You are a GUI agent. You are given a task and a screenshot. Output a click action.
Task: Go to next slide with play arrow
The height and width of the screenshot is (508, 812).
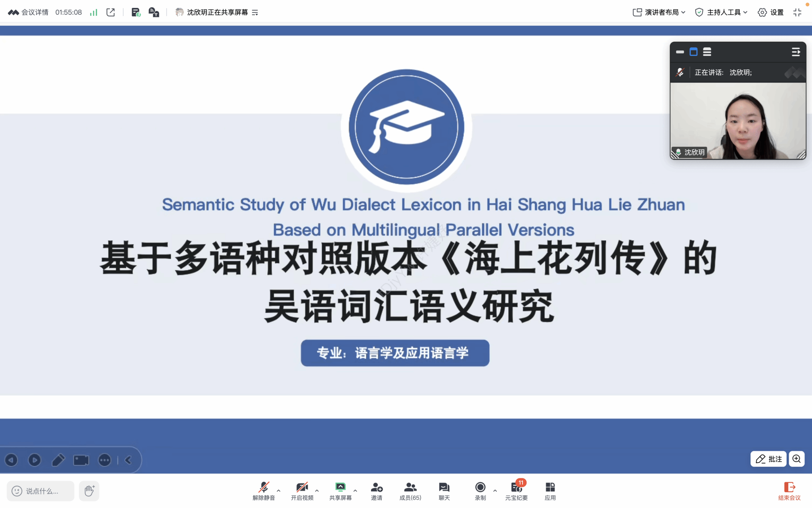point(34,460)
